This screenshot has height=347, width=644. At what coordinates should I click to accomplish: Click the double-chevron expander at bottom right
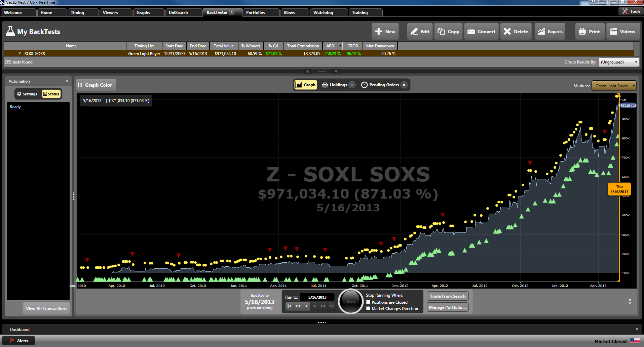[x=630, y=301]
